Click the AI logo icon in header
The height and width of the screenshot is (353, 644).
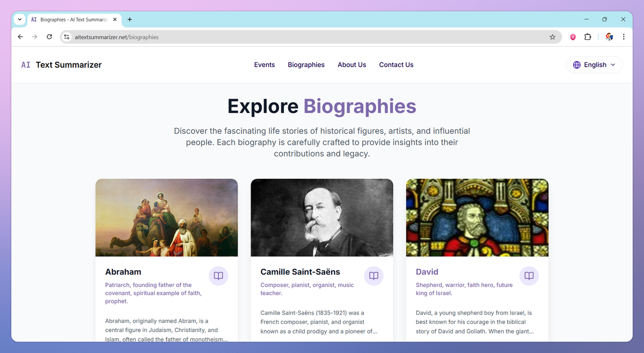coord(26,65)
